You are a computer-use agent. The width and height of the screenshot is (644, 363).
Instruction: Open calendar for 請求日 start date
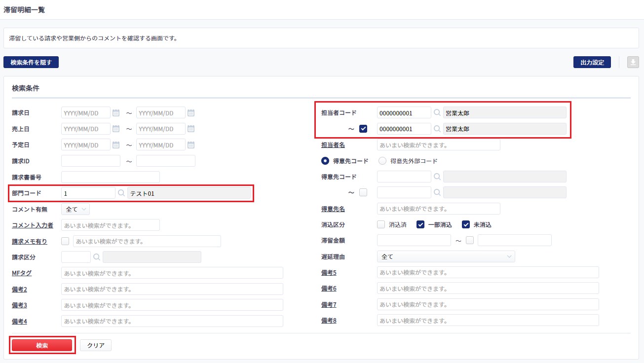coord(116,113)
